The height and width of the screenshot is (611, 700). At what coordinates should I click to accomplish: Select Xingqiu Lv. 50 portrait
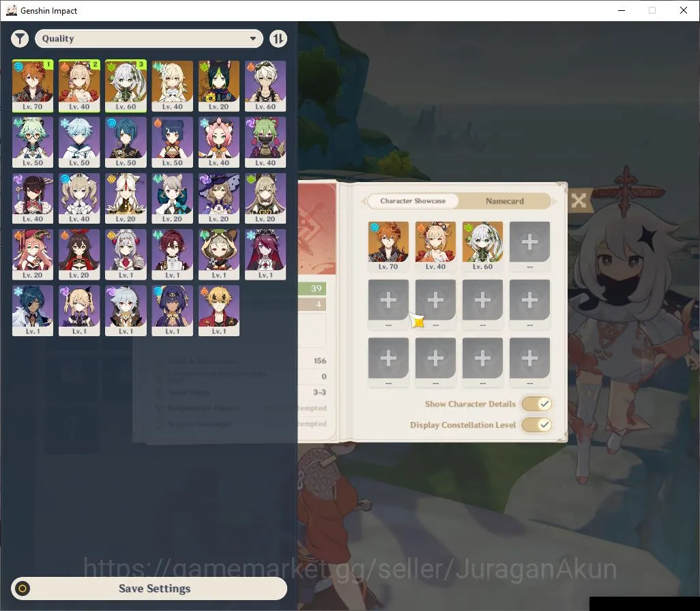tap(126, 142)
